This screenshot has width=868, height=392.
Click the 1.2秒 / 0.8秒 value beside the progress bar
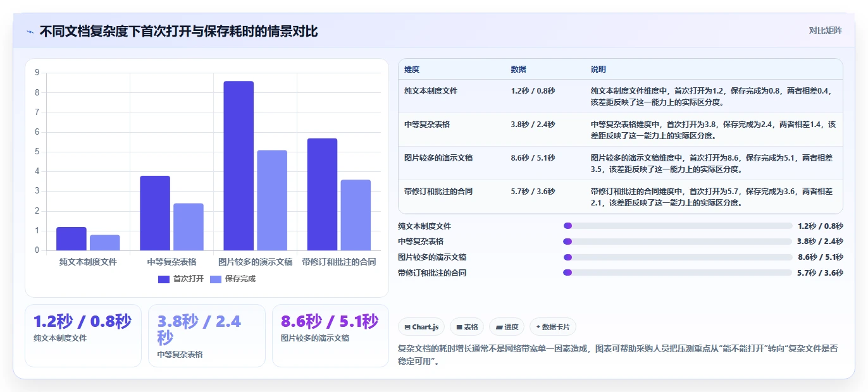point(820,226)
